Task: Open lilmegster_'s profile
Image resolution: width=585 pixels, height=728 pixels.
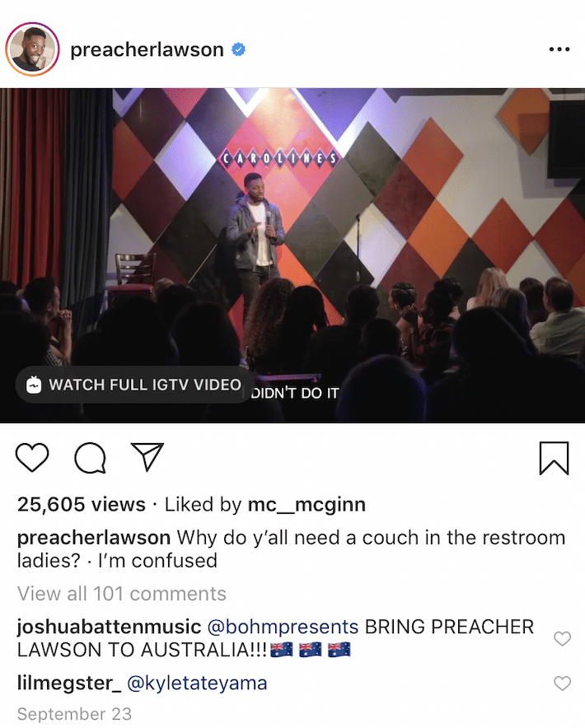Action: 69,684
